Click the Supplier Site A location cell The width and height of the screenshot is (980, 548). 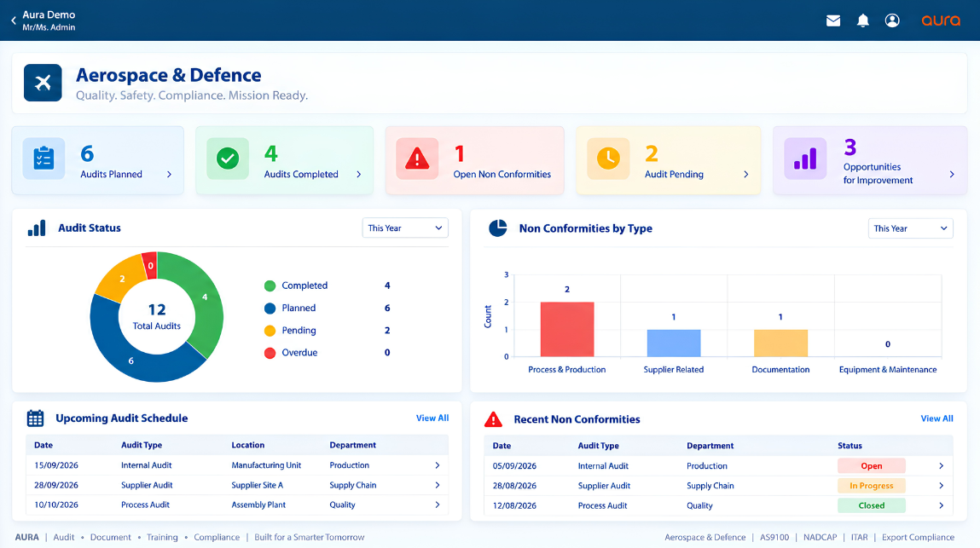(258, 485)
